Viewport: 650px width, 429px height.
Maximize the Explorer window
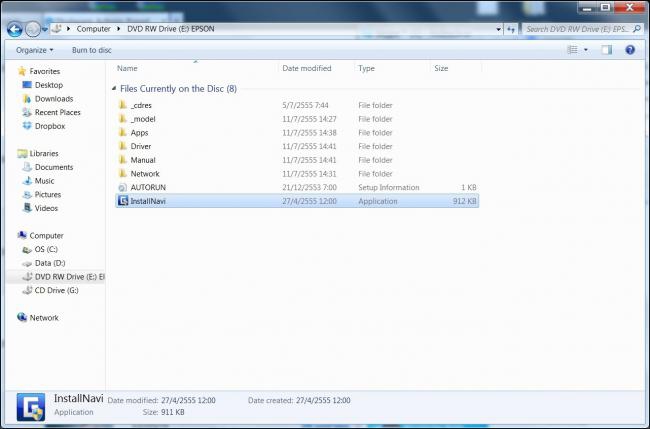(x=606, y=7)
